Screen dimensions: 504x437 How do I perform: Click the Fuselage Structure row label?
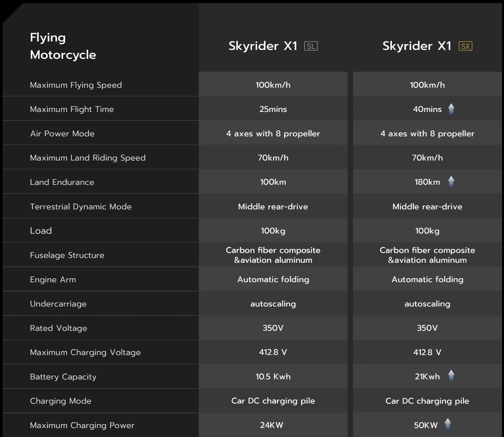(x=67, y=255)
